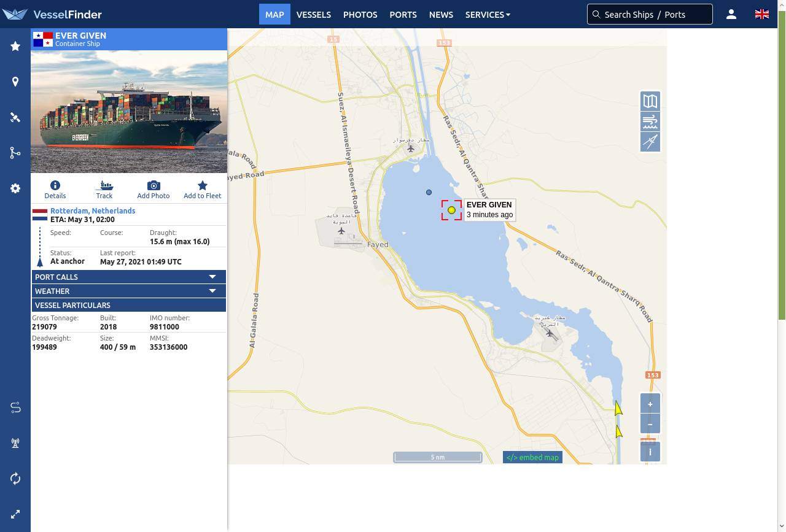Open the route nodes icon in sidebar
This screenshot has height=532, width=786.
15,153
